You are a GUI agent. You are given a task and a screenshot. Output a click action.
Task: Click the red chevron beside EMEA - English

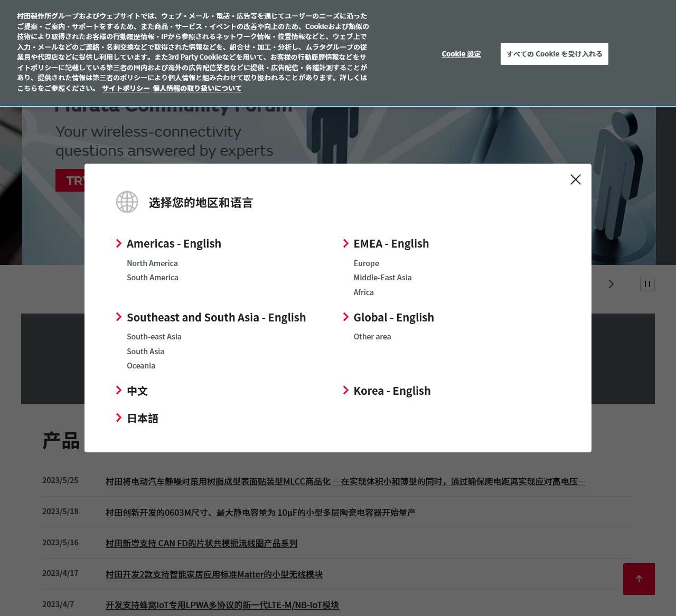coord(346,243)
